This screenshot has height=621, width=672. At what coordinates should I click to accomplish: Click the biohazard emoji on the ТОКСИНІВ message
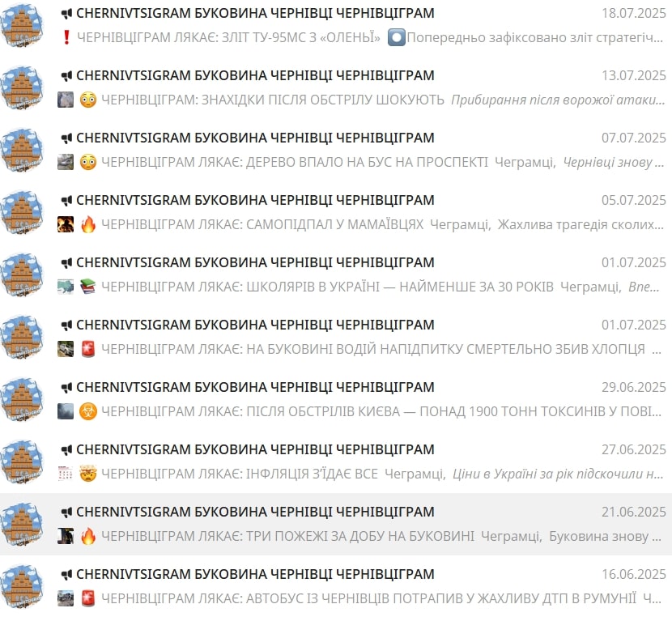pyautogui.click(x=88, y=411)
